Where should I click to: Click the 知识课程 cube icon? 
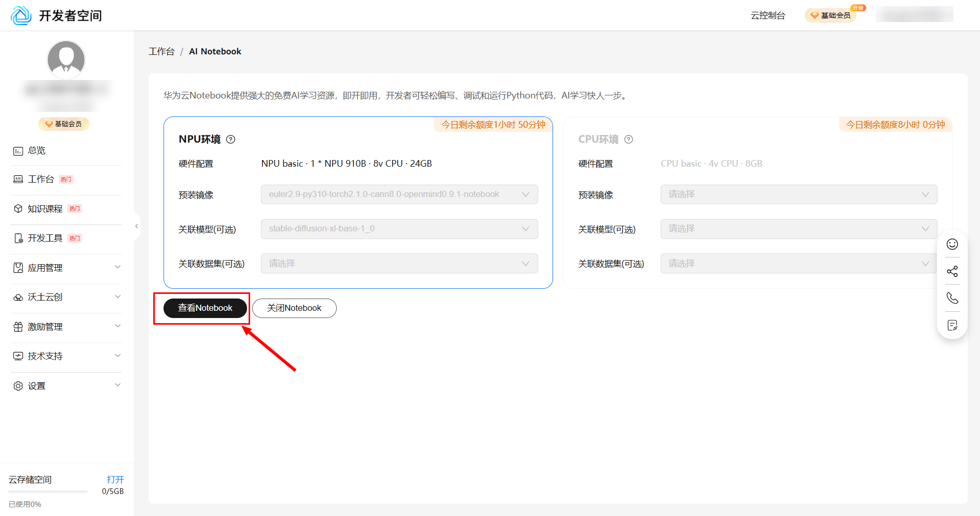[18, 209]
